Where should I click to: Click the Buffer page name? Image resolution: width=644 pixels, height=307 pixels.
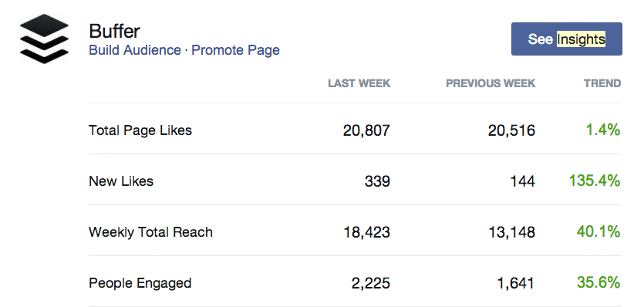point(115,31)
